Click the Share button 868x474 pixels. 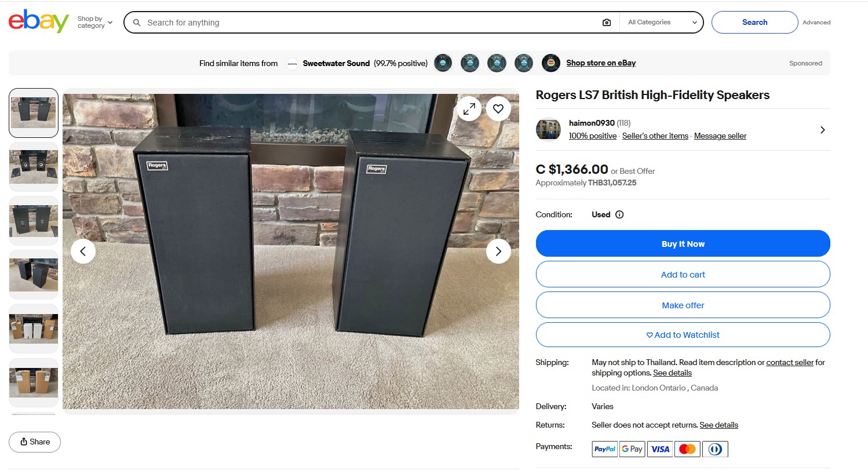click(x=35, y=442)
